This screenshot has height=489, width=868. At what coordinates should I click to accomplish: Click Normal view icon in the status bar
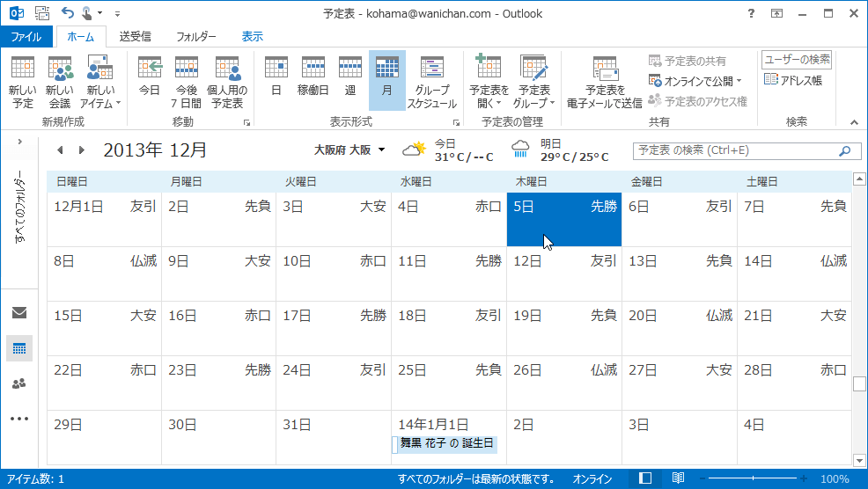(x=645, y=478)
